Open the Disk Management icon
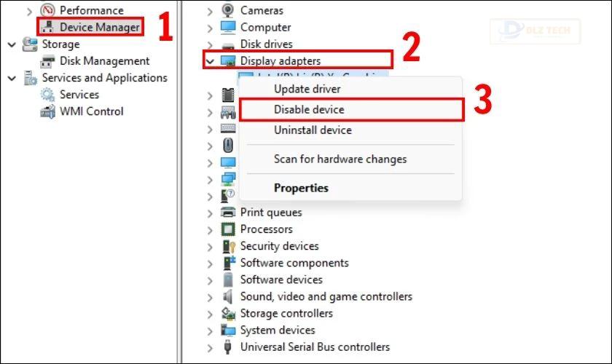The image size is (612, 364). (47, 61)
